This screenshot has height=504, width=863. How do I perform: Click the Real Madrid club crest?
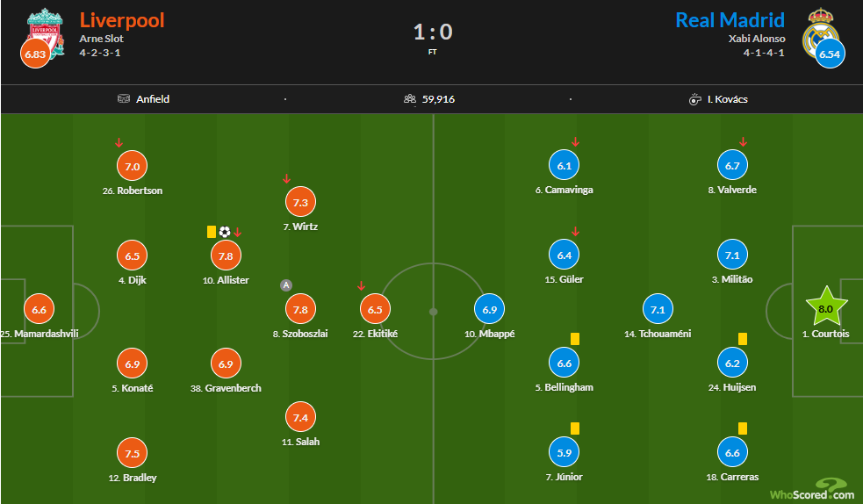[821, 32]
